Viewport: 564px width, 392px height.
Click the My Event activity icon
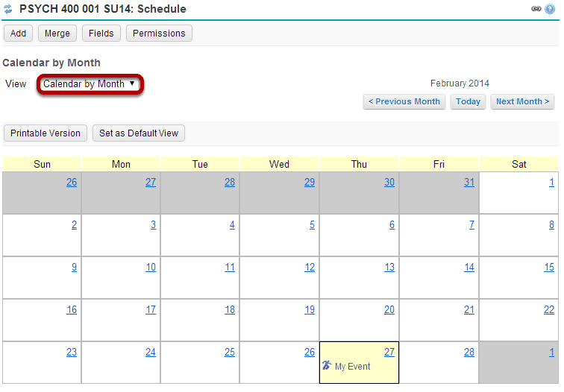pos(327,365)
